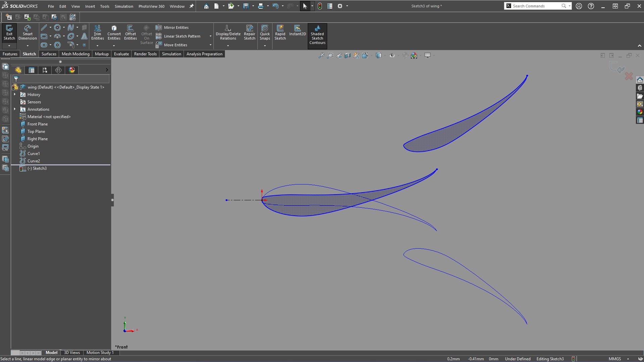Select the Straight Slot tool
Image resolution: width=644 pixels, height=362 pixels.
point(44,45)
